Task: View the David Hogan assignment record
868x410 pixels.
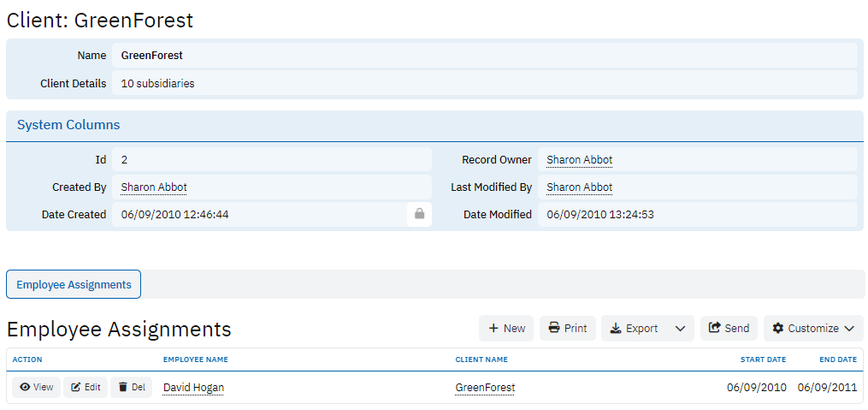Action: (x=37, y=388)
